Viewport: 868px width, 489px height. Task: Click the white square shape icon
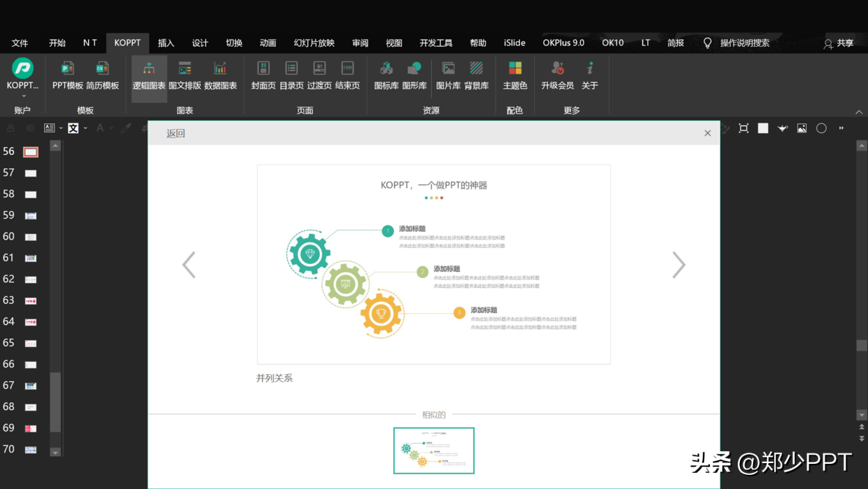(763, 128)
